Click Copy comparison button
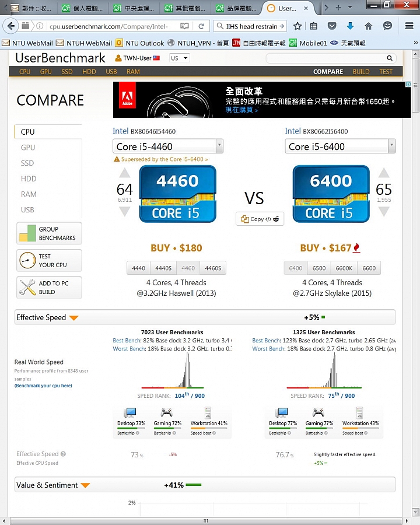420x525 pixels. tap(260, 219)
